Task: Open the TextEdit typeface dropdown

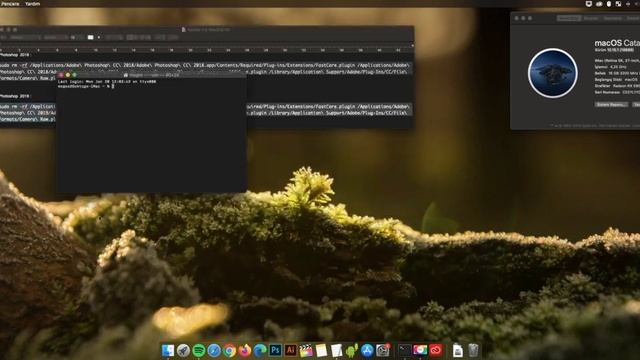Action: (x=56, y=37)
